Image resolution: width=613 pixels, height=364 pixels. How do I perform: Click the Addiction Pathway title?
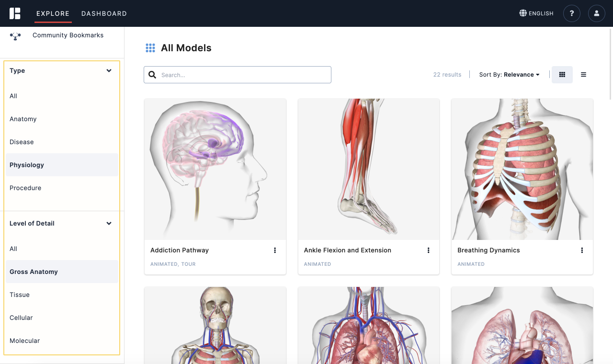[180, 250]
